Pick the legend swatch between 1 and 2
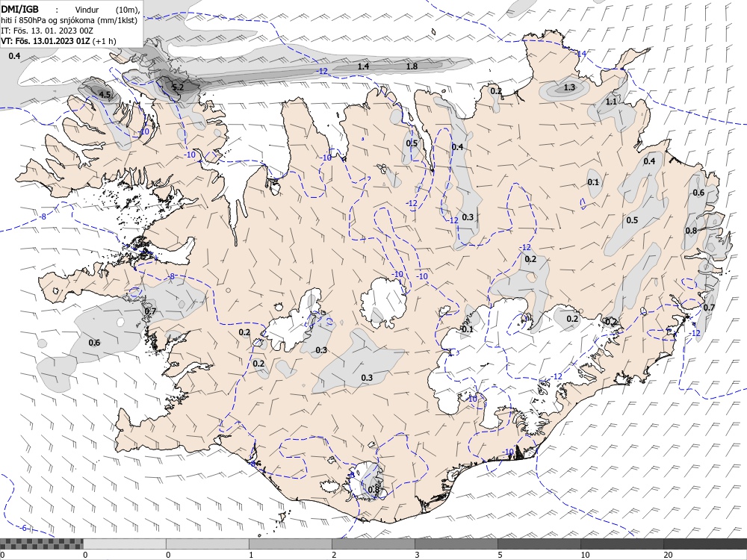Screen dimensions: 747x560 pos(290,544)
